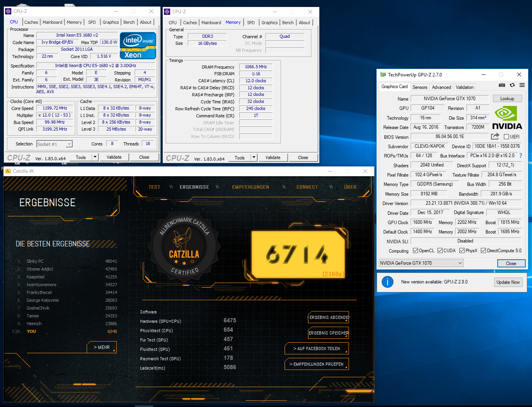Click Validate button in left CPU-Z
The height and width of the screenshot is (407, 532).
(x=114, y=157)
